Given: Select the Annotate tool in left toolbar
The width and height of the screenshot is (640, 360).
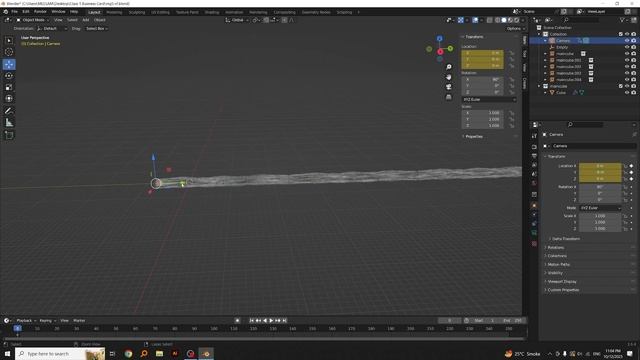Looking at the screenshot, I should point(9,111).
